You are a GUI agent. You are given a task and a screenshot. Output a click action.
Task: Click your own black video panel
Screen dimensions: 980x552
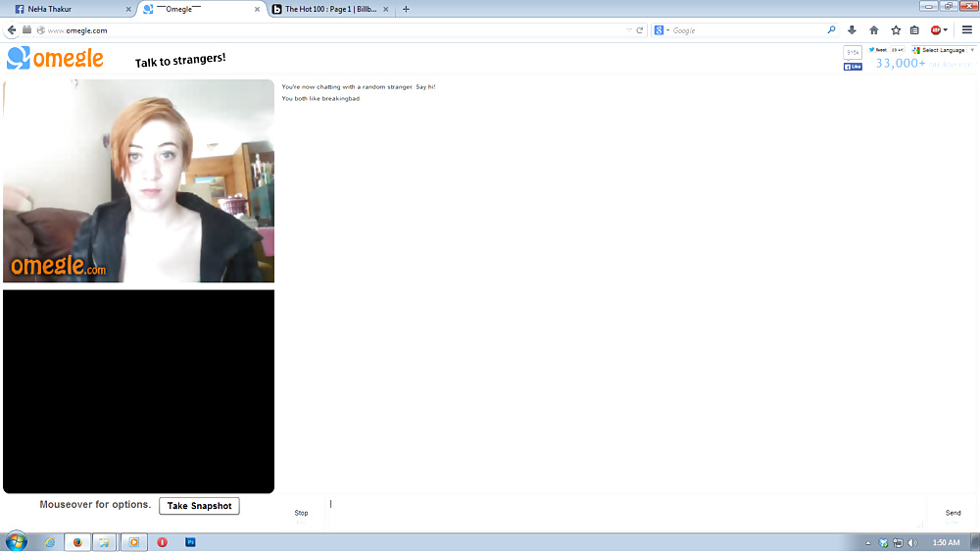click(139, 391)
